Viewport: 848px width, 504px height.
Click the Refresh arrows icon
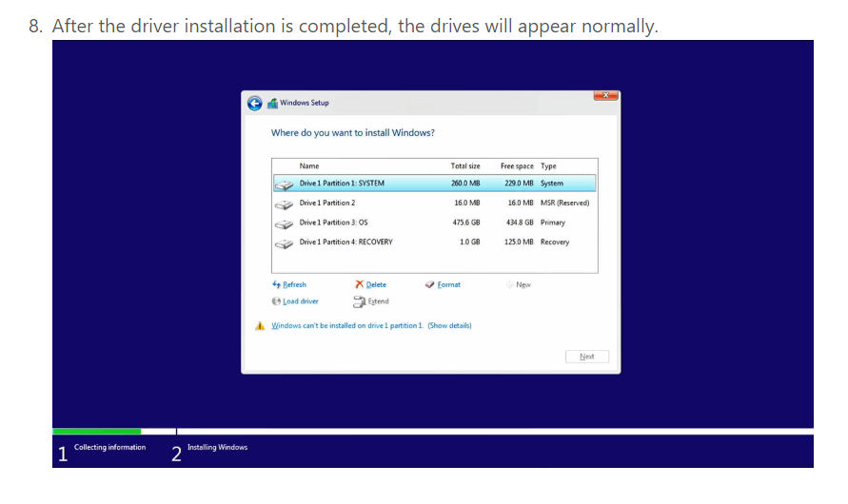click(x=276, y=284)
